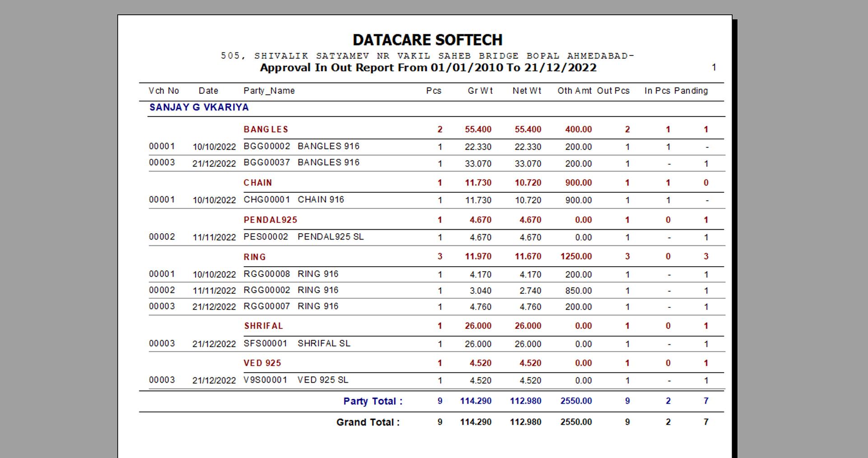Select item PES00002 PENDAL925 SL
This screenshot has width=868, height=458.
coord(303,237)
